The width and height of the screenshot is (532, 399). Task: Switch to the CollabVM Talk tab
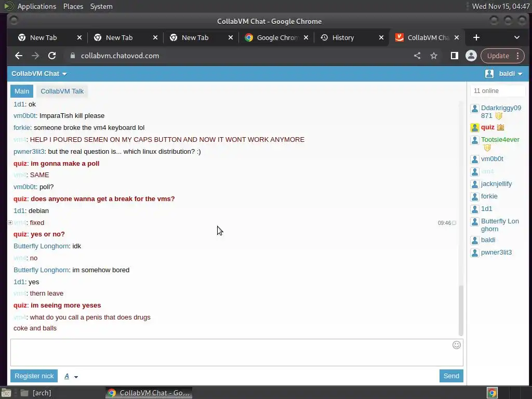(x=62, y=91)
